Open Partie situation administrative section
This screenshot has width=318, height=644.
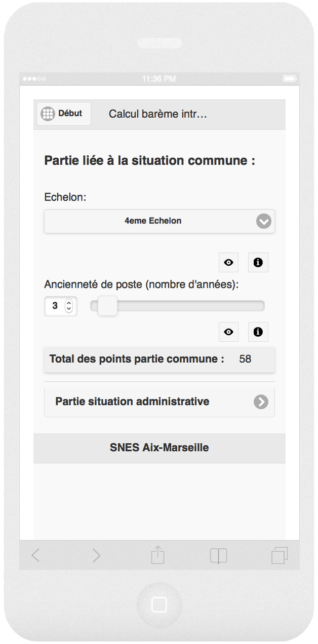[x=133, y=402]
